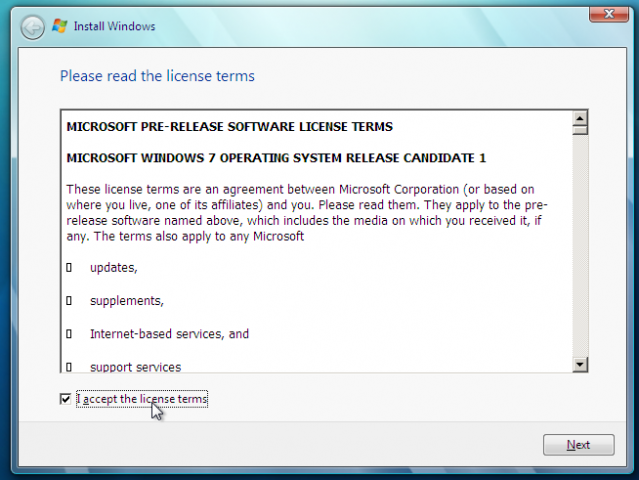This screenshot has width=639, height=480.
Task: Click the 'Please read the license terms' heading
Action: [x=157, y=76]
